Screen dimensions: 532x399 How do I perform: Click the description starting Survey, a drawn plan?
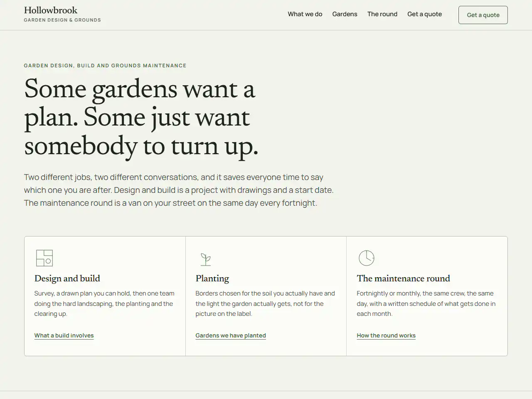click(x=105, y=303)
